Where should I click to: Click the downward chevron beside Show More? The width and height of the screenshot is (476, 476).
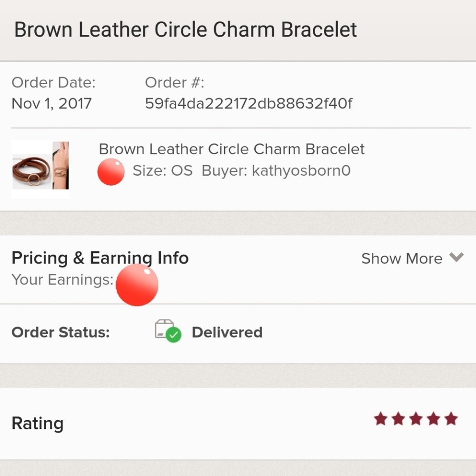[456, 258]
